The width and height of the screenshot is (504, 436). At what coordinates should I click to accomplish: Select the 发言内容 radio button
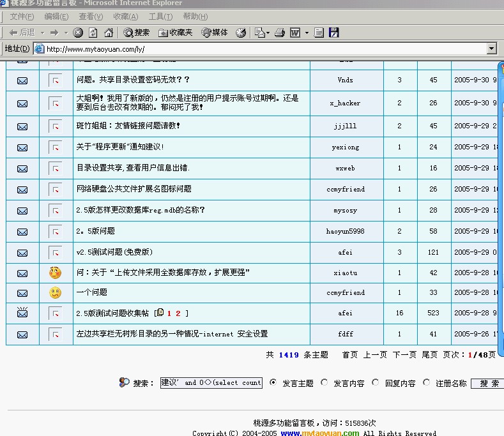click(x=325, y=382)
